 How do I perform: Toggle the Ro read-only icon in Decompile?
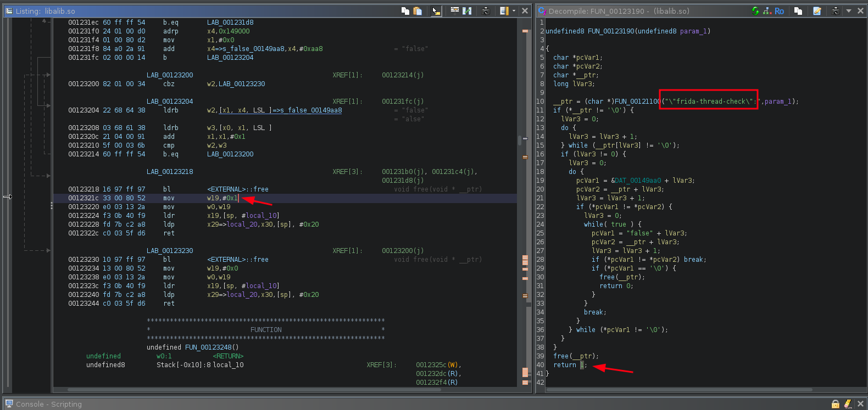tap(779, 11)
